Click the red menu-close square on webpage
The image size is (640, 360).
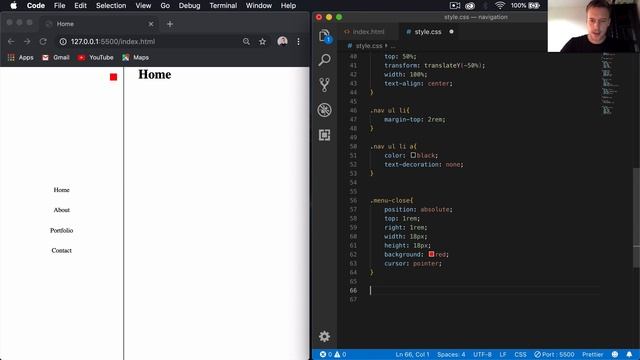113,77
